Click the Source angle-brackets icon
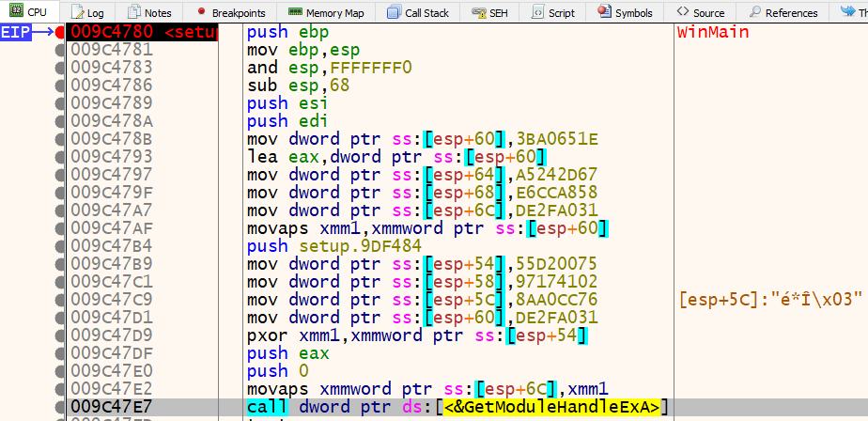The image size is (868, 421). point(683,11)
